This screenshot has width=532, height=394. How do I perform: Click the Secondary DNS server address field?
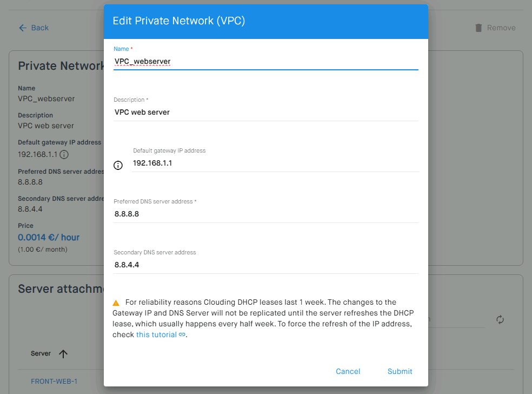pyautogui.click(x=265, y=265)
